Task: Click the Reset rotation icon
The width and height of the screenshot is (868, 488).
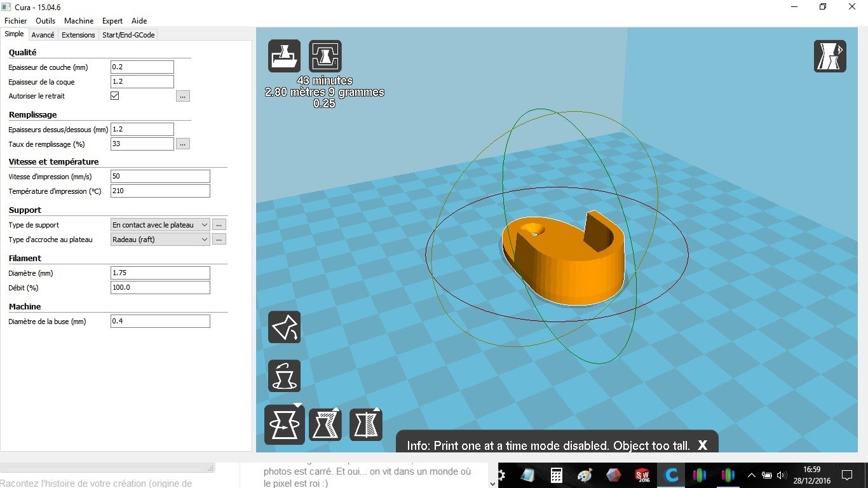Action: click(284, 376)
